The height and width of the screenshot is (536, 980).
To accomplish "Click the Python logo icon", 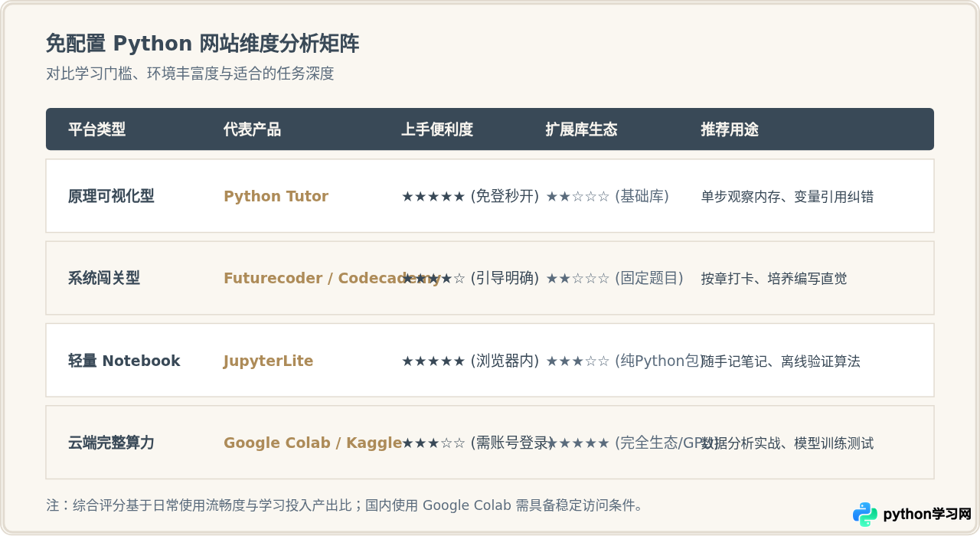I will point(865,515).
